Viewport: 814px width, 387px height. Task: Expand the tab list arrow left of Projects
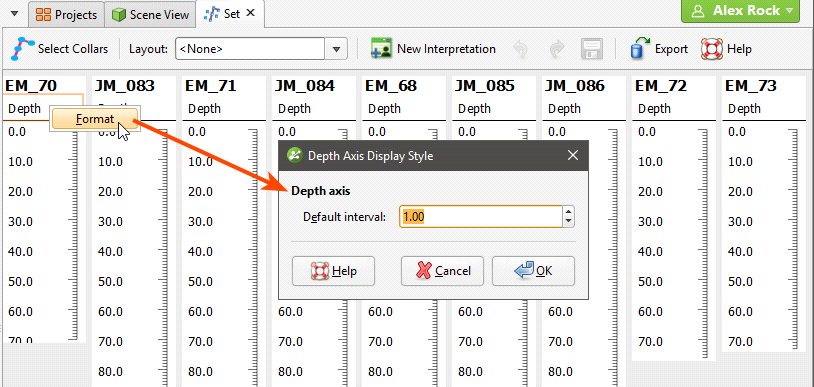tap(15, 14)
